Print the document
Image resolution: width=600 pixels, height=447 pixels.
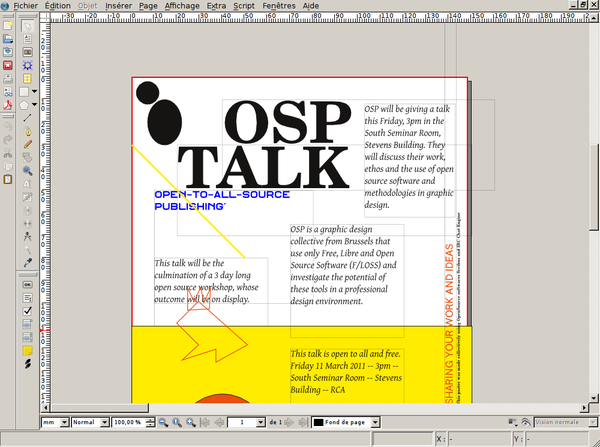pyautogui.click(x=8, y=78)
